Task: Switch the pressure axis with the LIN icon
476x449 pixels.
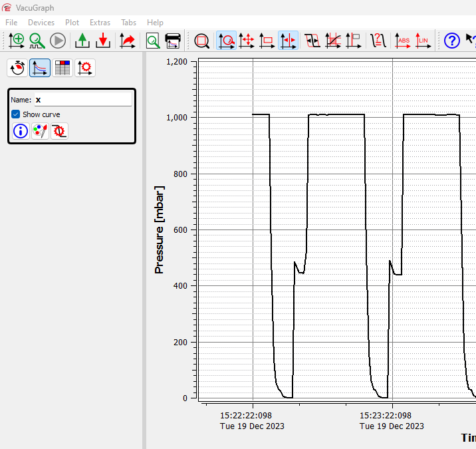Action: pos(423,41)
